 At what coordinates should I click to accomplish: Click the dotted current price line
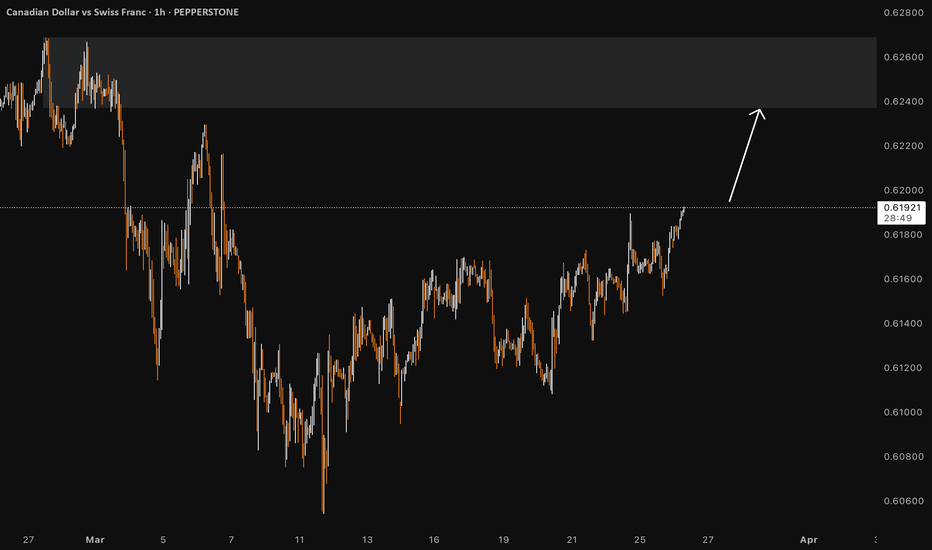(438, 208)
